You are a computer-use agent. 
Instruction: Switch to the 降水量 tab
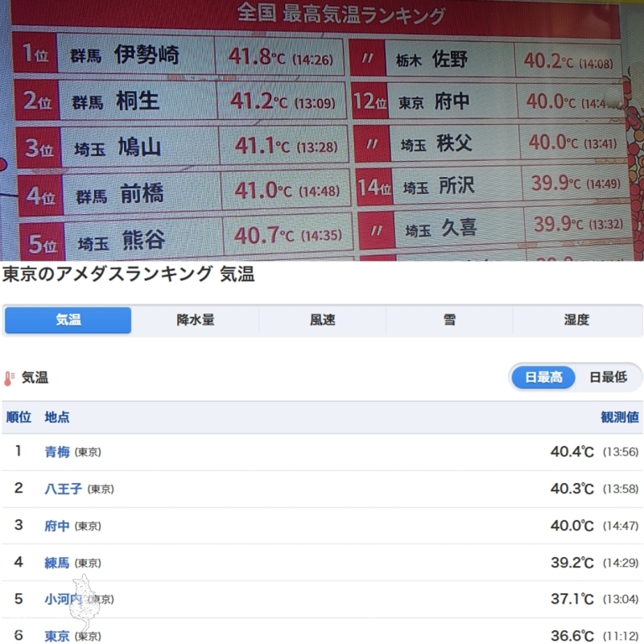195,320
